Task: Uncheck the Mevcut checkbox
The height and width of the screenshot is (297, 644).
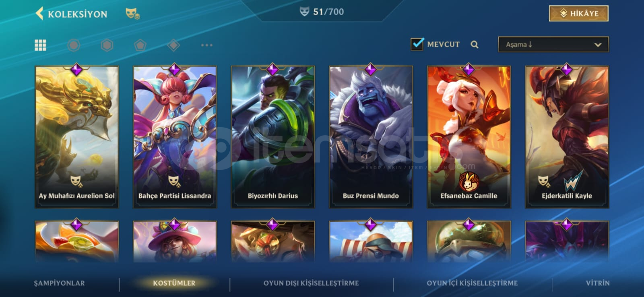Action: pos(417,44)
